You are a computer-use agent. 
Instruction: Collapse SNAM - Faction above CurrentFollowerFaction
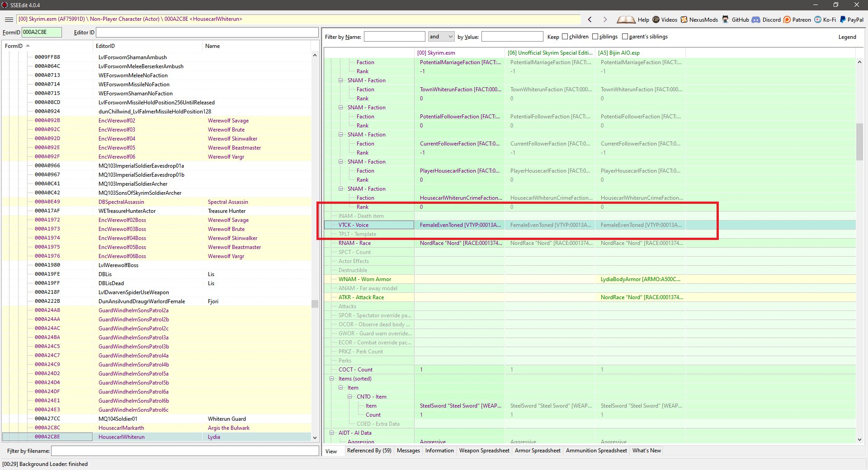[341, 135]
